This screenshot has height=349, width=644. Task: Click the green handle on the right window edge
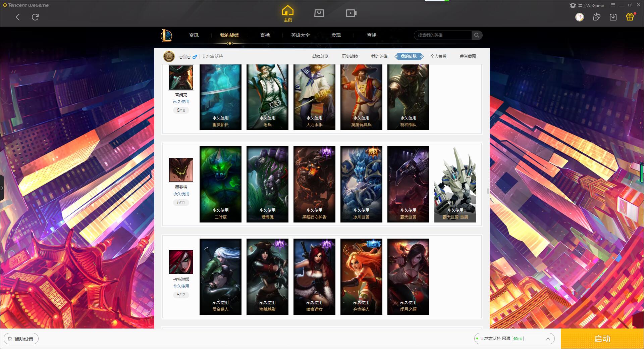(642, 172)
